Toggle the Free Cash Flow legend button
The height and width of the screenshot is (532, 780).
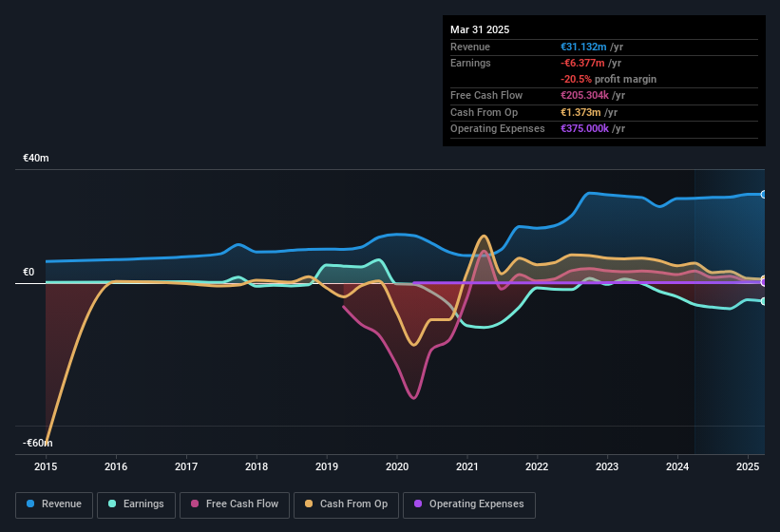pos(235,504)
